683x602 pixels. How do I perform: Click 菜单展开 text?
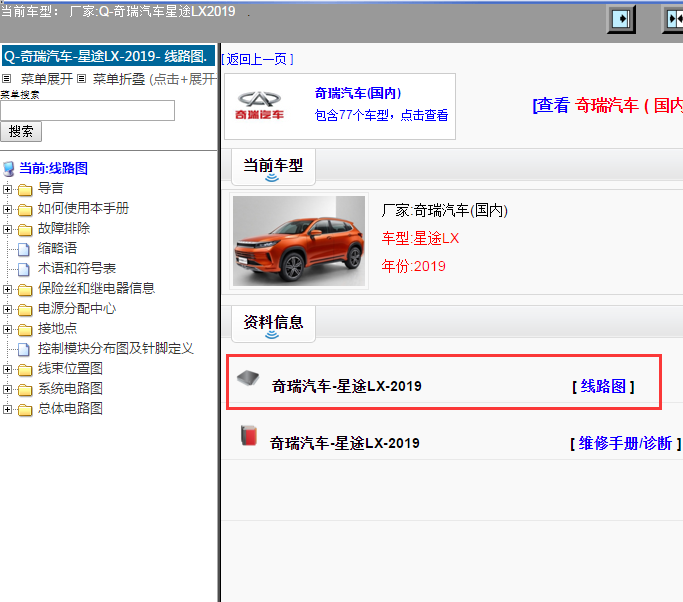pos(47,79)
